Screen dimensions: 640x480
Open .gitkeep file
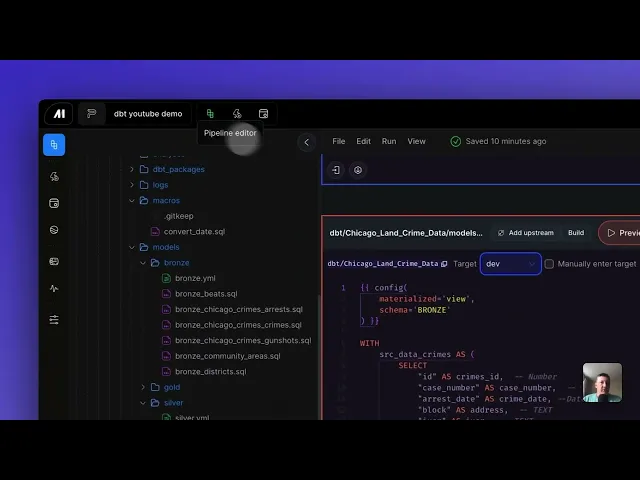click(x=179, y=216)
